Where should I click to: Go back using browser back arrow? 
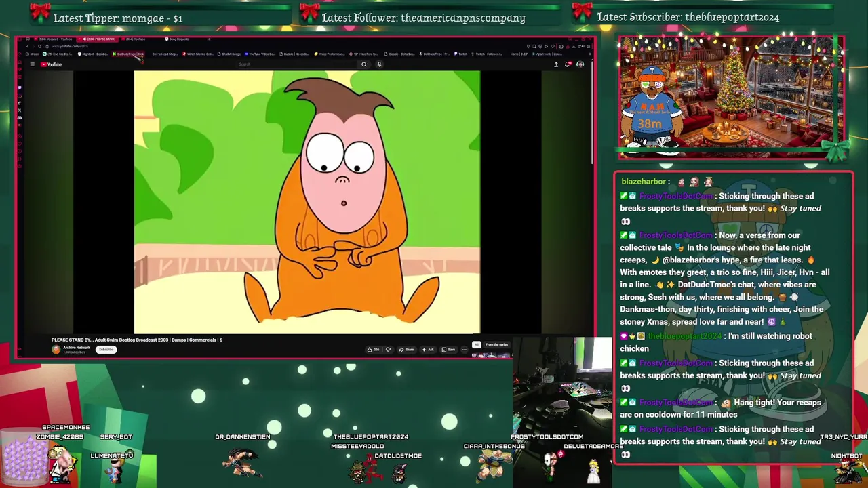[28, 46]
